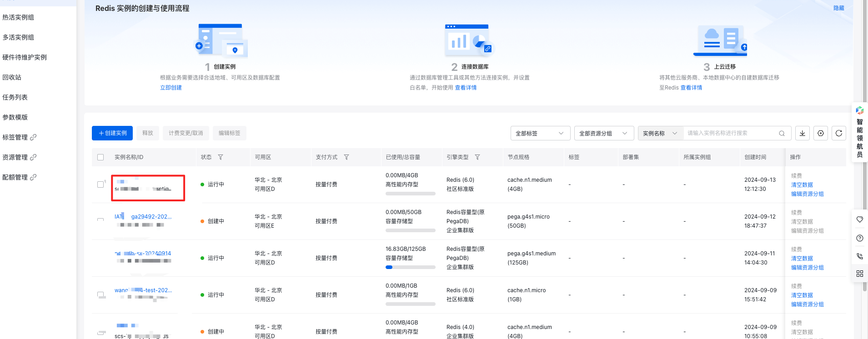Viewport: 868px width, 339px height.
Task: Click the 释放 button
Action: pos(148,133)
